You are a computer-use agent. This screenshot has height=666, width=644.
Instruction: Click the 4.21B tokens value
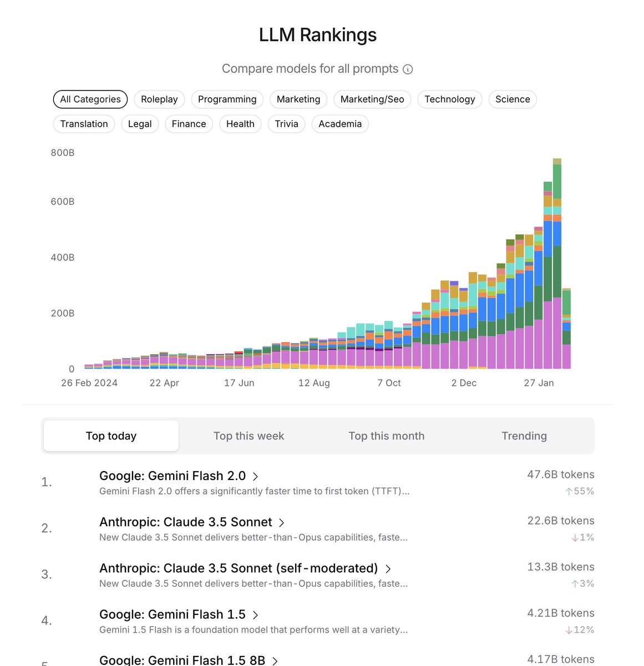pos(561,613)
